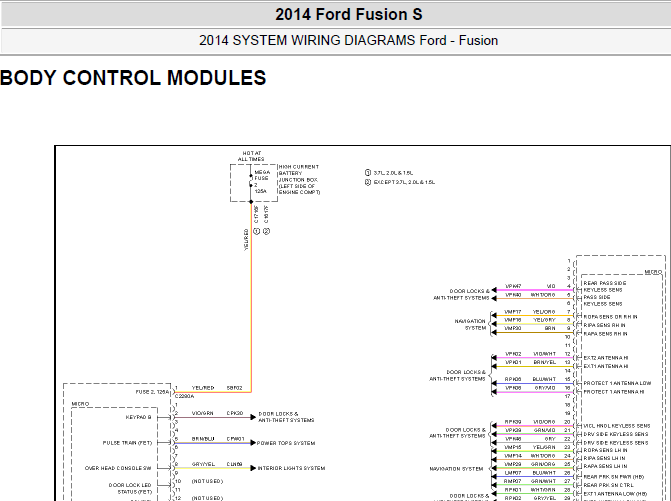This screenshot has height=501, width=671.
Task: Click the "BRN" wire label at pin 9
Action: 550,328
